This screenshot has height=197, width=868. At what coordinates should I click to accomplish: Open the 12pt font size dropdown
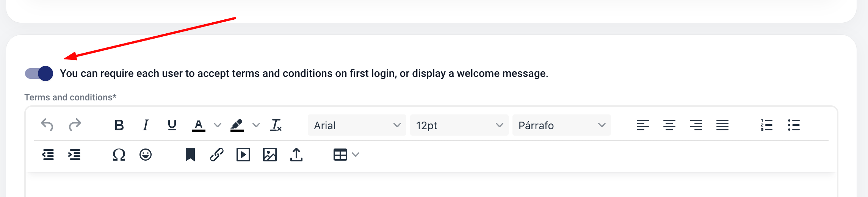[459, 125]
